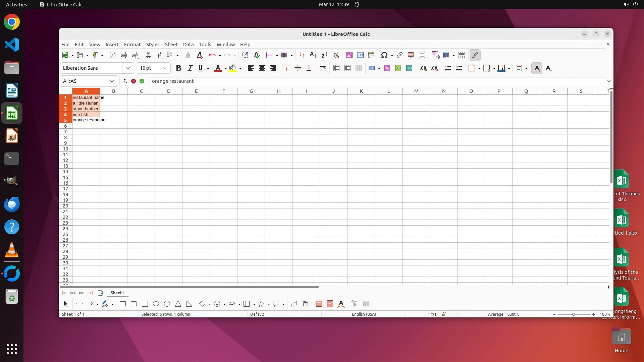The height and width of the screenshot is (362, 644).
Task: Click the Merge and Center Cells icon
Action: pyautogui.click(x=336, y=68)
